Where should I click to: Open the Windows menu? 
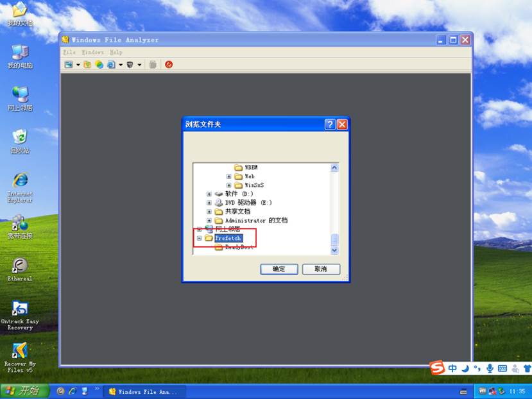92,52
